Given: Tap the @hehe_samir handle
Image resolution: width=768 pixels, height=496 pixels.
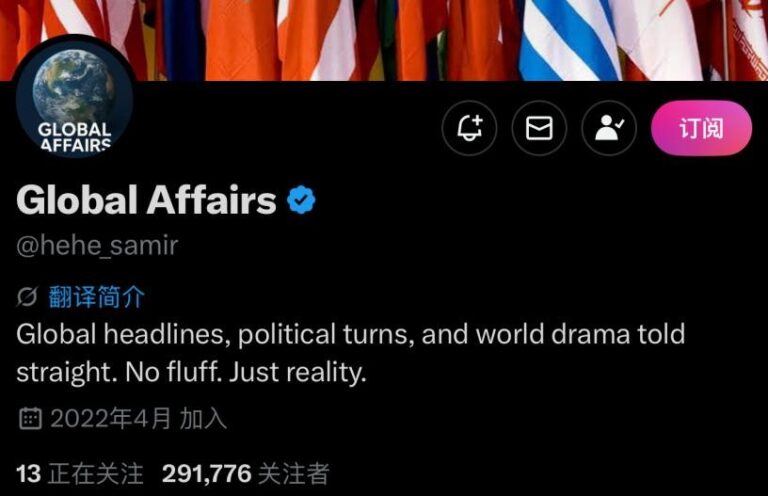Looking at the screenshot, I should click(97, 245).
